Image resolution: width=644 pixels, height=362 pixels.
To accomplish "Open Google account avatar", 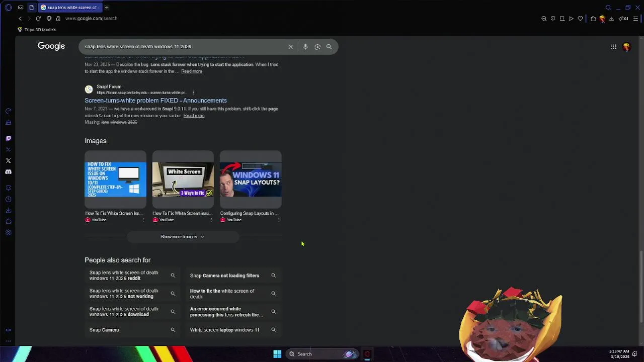I will point(626,47).
